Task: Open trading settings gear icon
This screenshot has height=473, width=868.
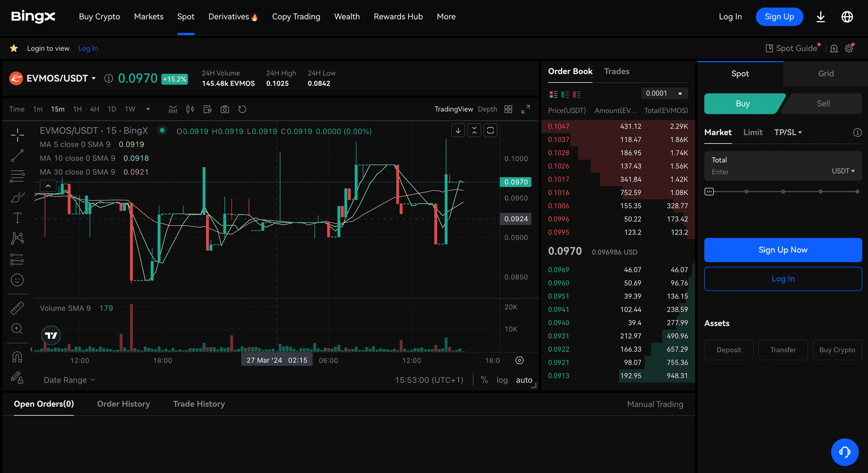Action: coord(849,48)
